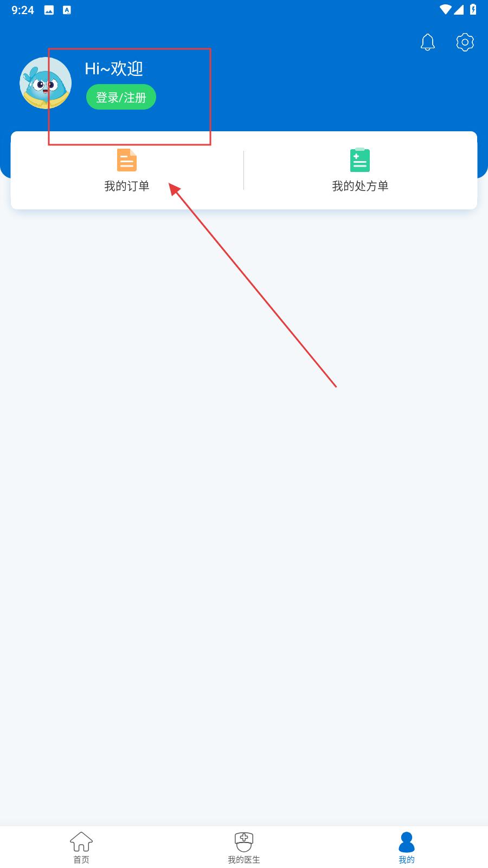
Task: Tap the 我的订单 text label
Action: (x=127, y=186)
